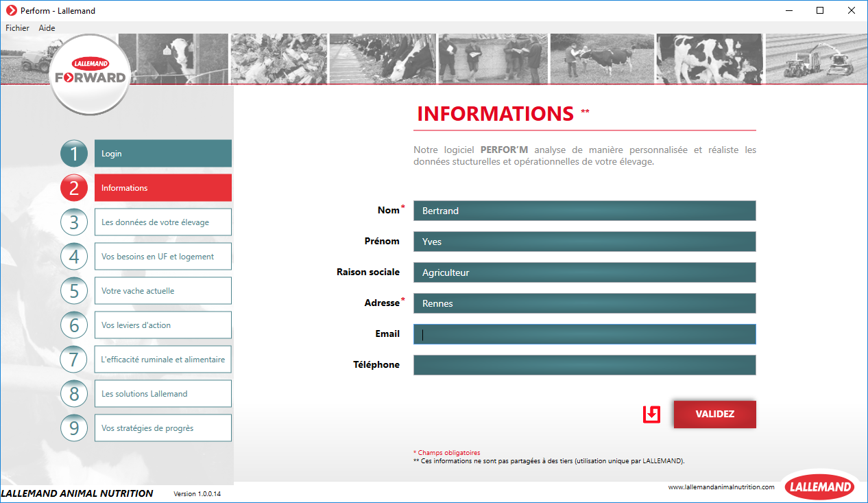This screenshot has height=503, width=868.
Task: Close the Perform window
Action: 852,11
